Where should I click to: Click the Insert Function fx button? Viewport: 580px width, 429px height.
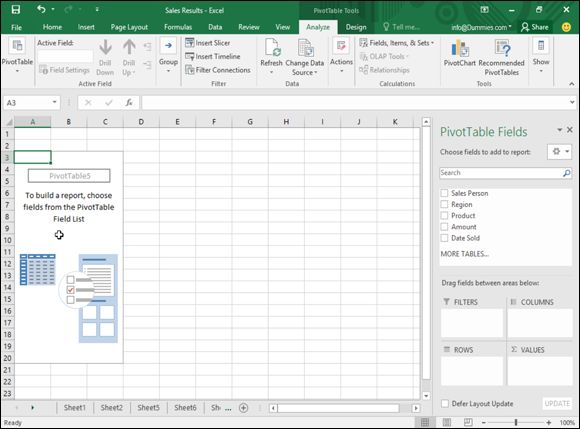tap(129, 102)
